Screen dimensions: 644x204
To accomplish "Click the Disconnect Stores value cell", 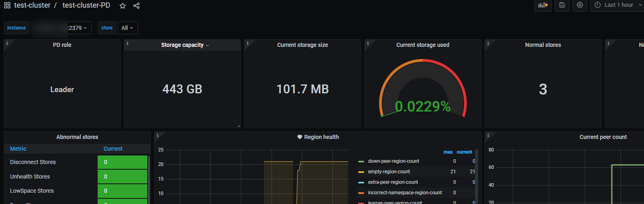I will click(x=122, y=162).
